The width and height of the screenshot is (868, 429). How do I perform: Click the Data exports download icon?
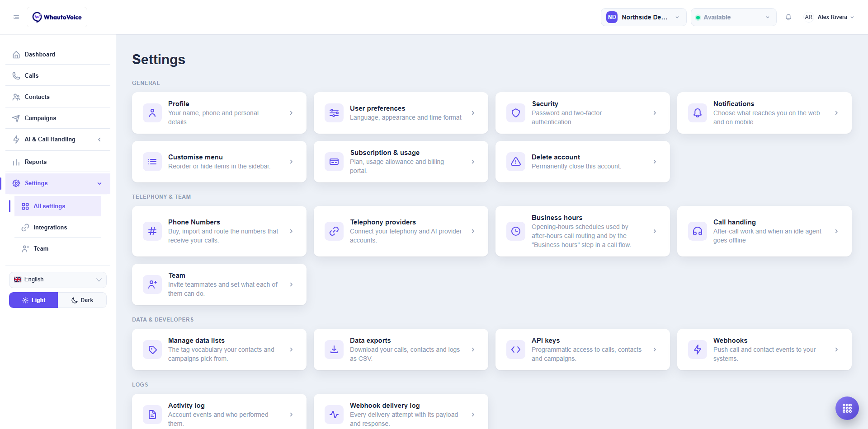point(334,350)
